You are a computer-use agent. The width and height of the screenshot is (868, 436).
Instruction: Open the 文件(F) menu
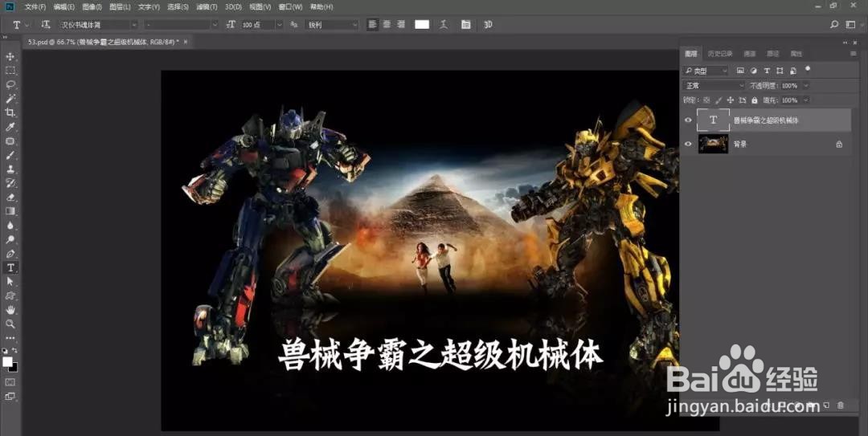35,6
